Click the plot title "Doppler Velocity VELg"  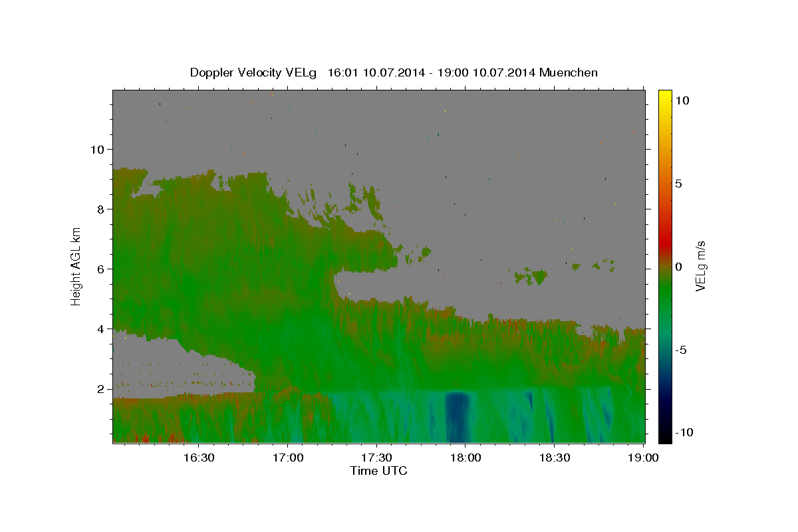254,72
